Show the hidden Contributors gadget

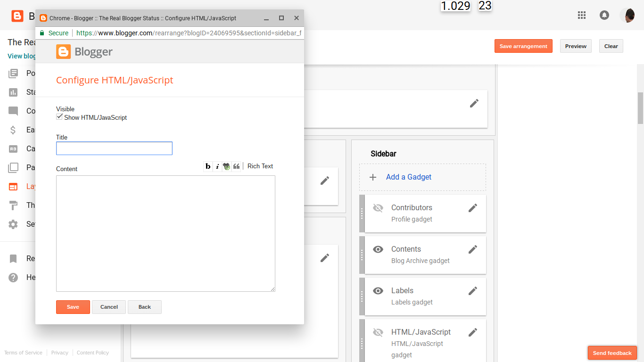tap(378, 207)
